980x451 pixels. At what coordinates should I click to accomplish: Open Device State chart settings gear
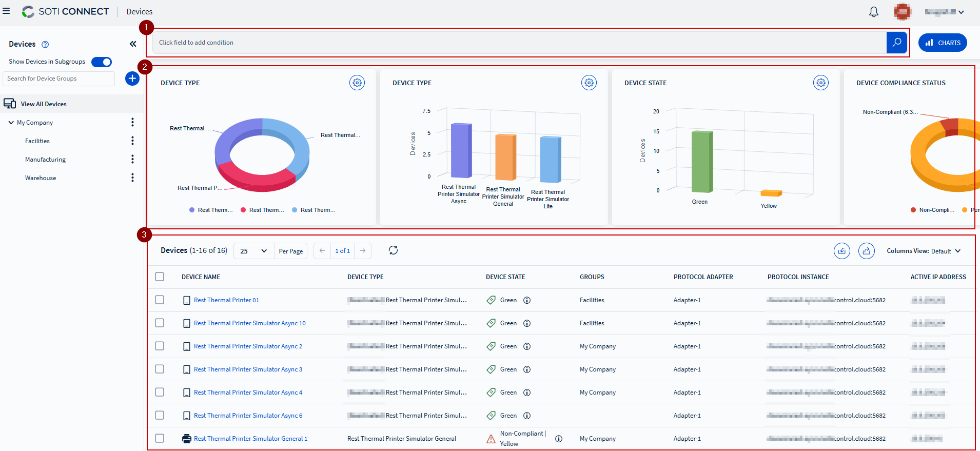[820, 83]
